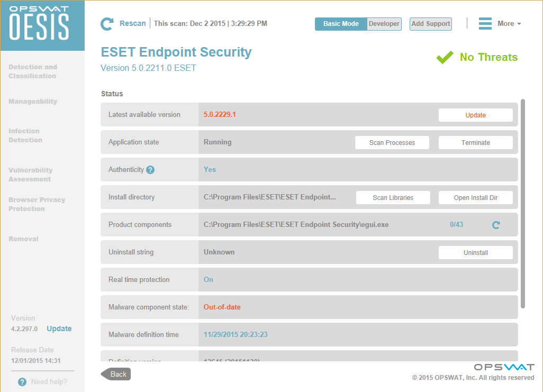Click the Unknown uninstall string value
The height and width of the screenshot is (392, 543).
(219, 252)
